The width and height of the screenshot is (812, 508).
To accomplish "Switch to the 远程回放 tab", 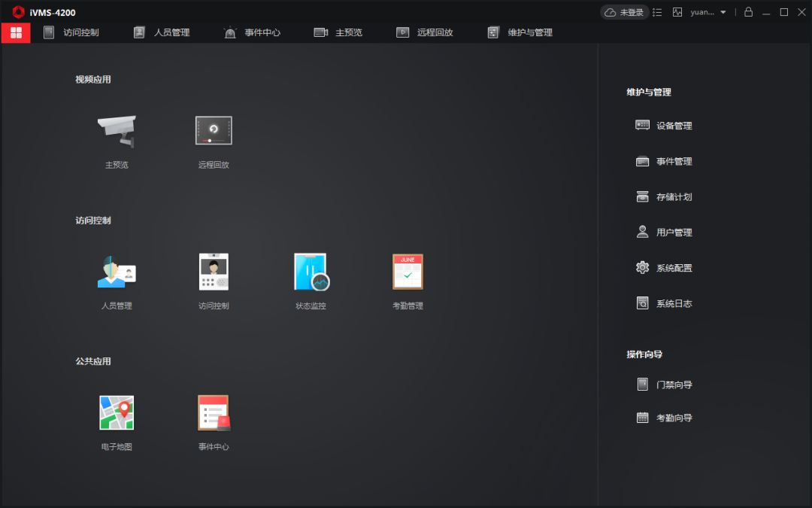I will 425,32.
